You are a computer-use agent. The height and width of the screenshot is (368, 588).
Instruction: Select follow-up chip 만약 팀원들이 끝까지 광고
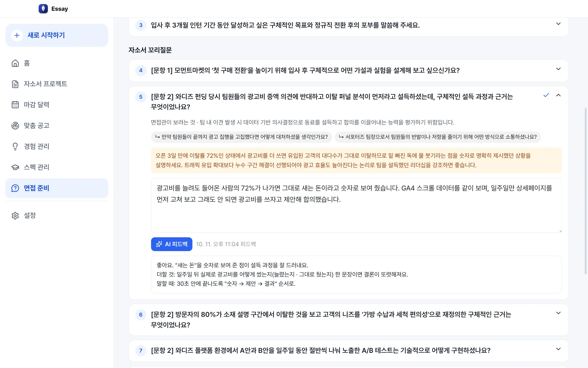tap(241, 137)
